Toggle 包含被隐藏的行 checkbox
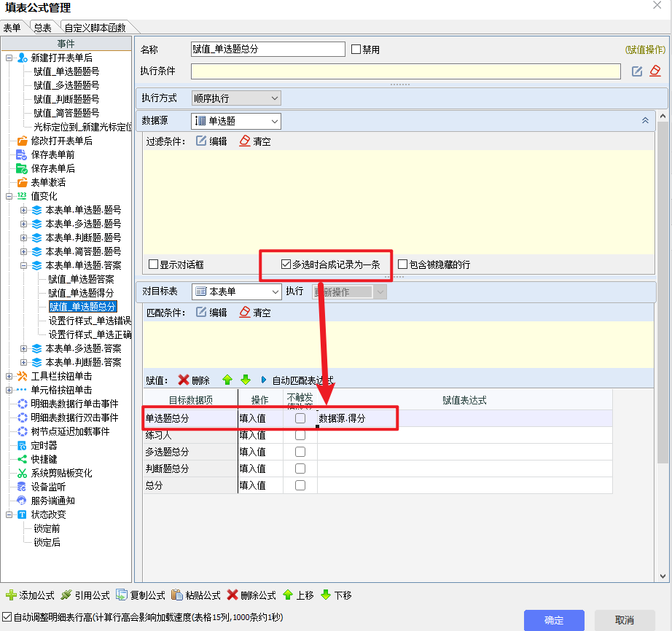 point(402,264)
